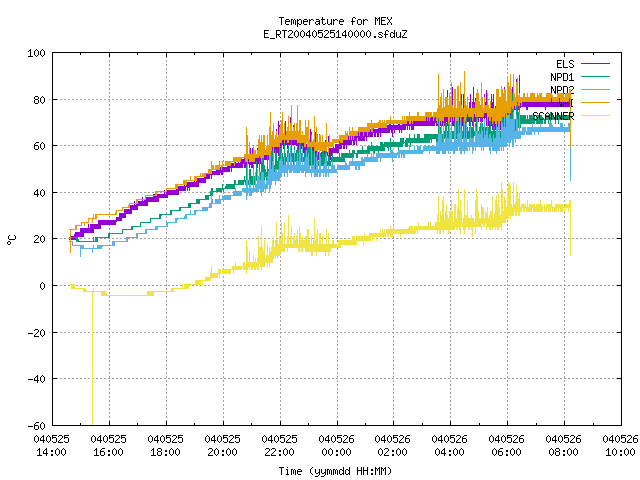
Task: Click the yellow SCANNER spike dropping to -60
Action: point(93,359)
